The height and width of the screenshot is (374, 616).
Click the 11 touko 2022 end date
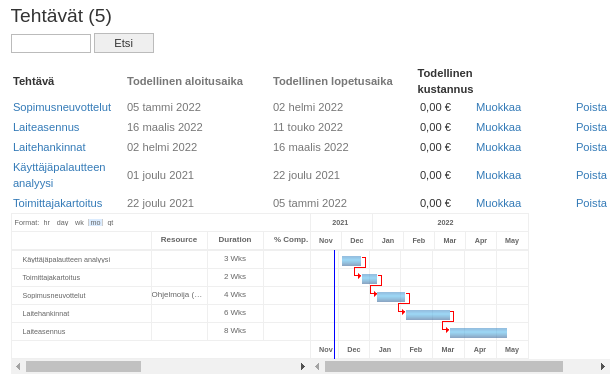308,127
